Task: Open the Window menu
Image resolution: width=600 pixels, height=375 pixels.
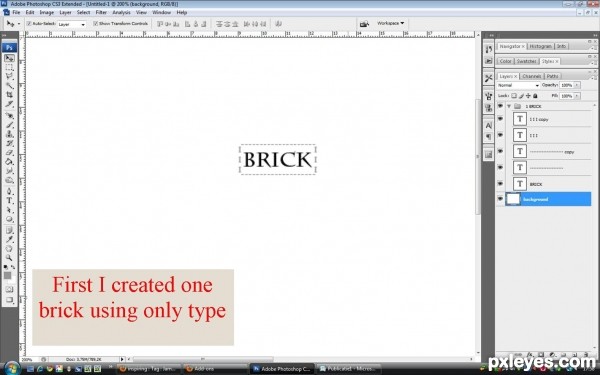Action: pos(161,13)
